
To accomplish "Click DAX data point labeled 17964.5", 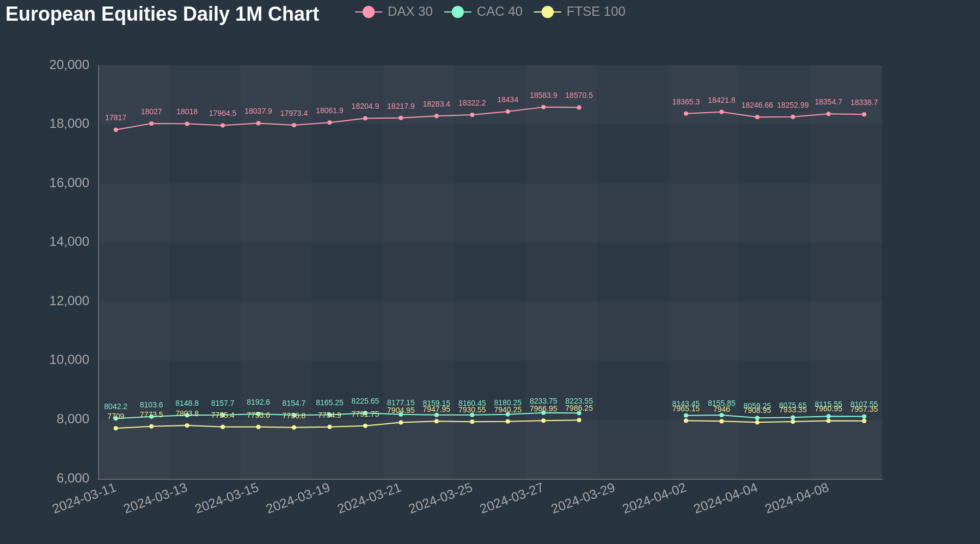I will (x=223, y=126).
